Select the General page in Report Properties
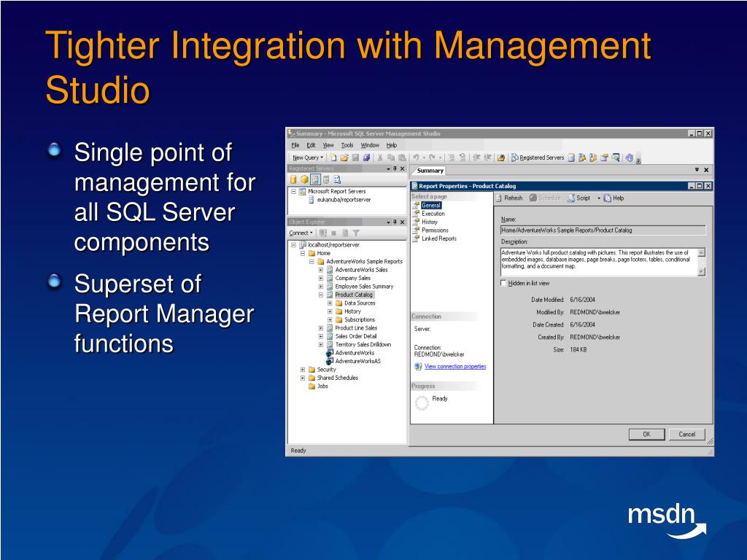Viewport: 747px width, 560px height. (431, 205)
